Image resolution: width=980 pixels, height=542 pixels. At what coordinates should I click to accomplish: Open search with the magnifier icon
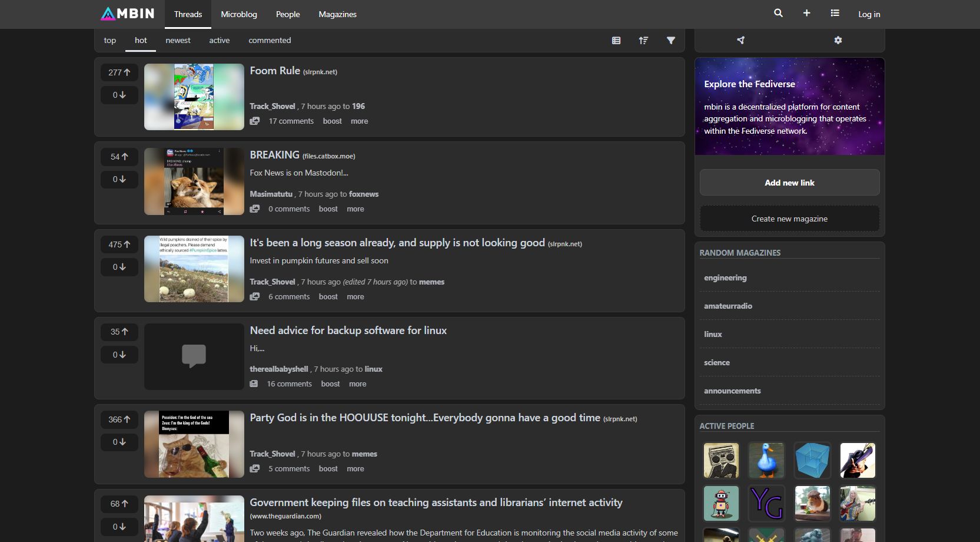pos(778,12)
